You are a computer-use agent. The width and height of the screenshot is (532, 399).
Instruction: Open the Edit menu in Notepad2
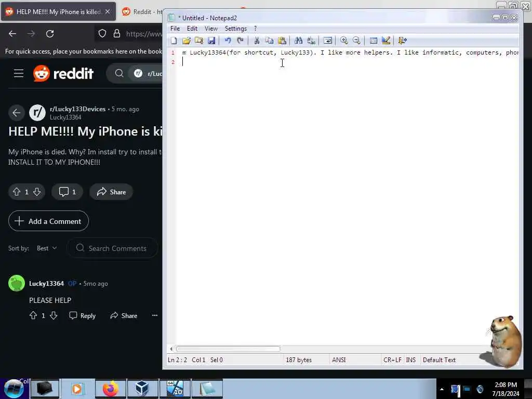pos(192,29)
